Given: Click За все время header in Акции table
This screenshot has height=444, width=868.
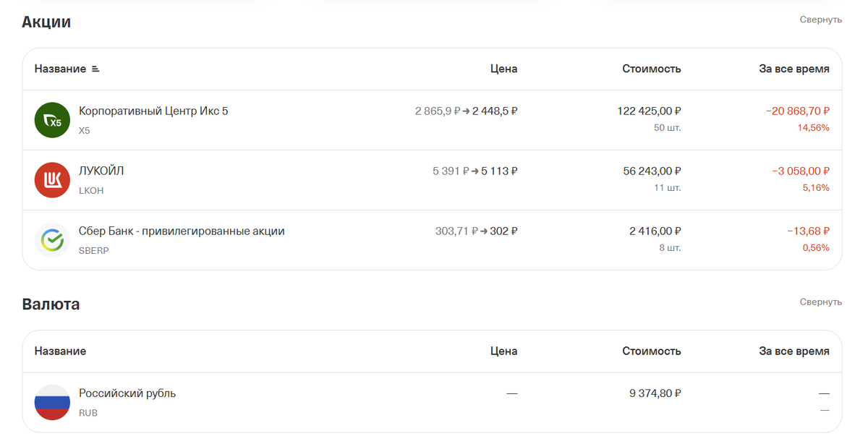Looking at the screenshot, I should click(793, 69).
